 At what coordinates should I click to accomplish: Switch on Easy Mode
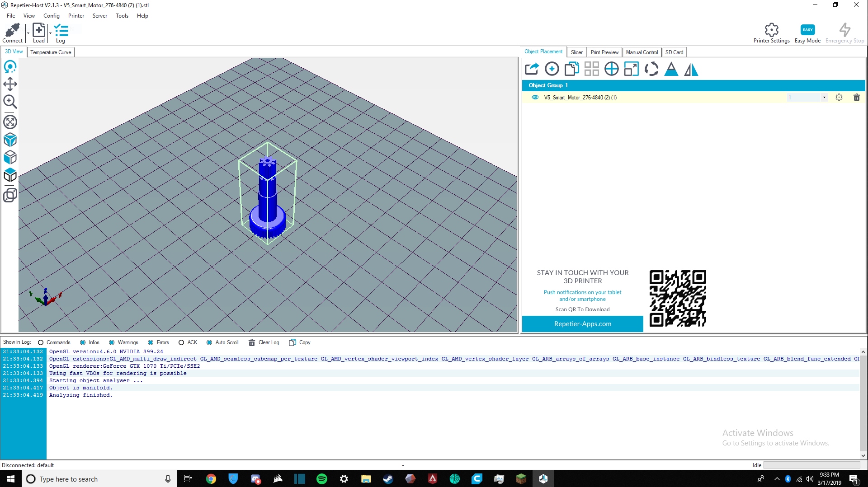point(807,33)
